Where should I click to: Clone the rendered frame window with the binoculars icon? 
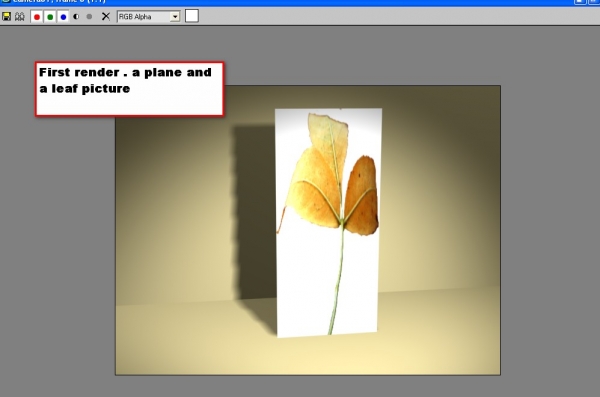coord(20,16)
